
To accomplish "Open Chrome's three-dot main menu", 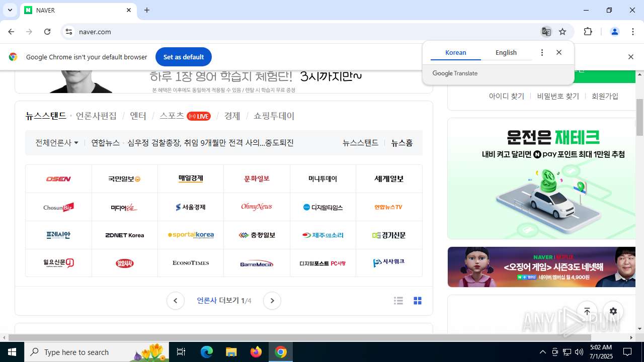I will coord(633,32).
